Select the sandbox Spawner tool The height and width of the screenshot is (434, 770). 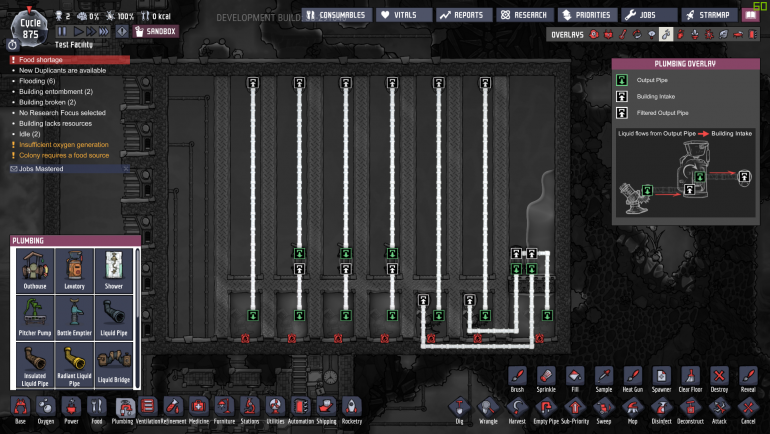tap(661, 379)
